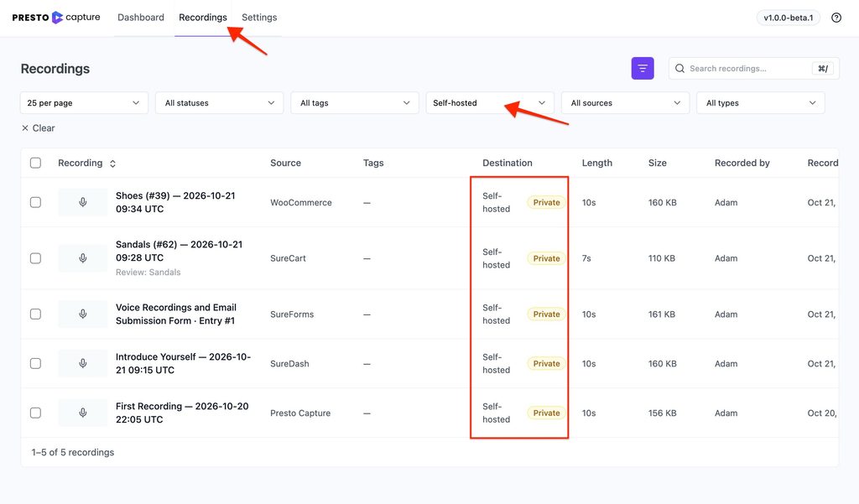859x504 pixels.
Task: Click the 1–5 of 5 recordings text
Action: [x=73, y=452]
